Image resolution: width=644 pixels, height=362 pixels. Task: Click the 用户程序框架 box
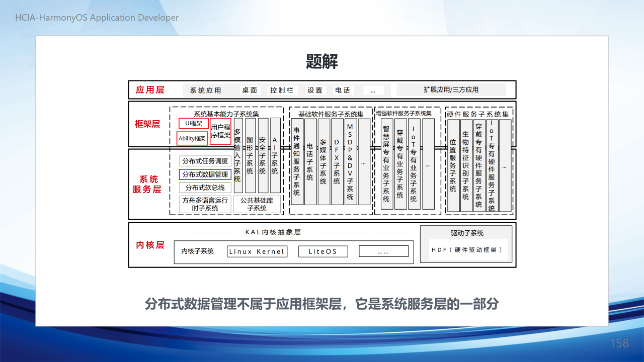221,132
